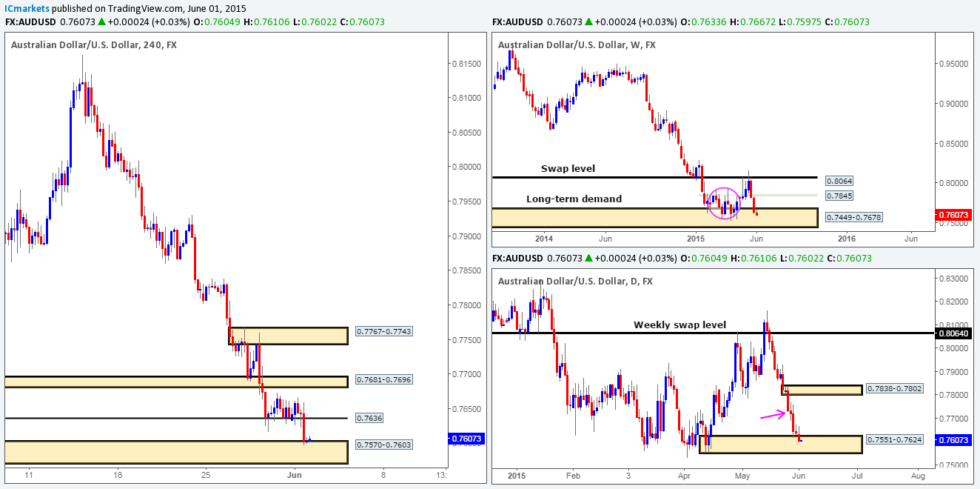
Task: Click the red 0.76073 price tag on weekly chart axis
Action: pos(954,214)
